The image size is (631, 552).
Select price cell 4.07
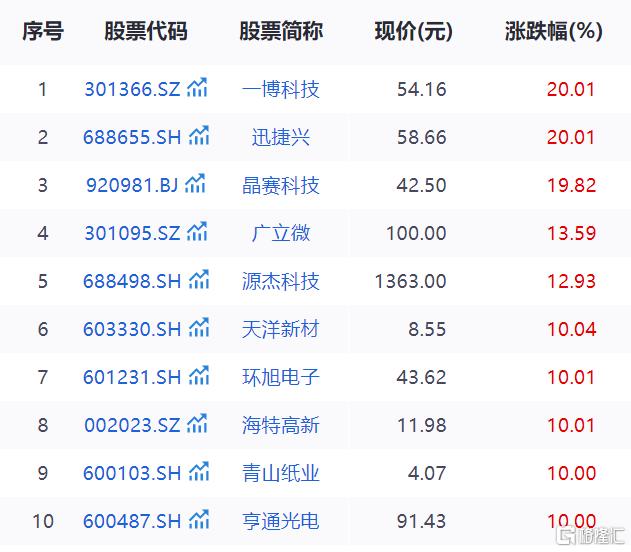pos(427,473)
